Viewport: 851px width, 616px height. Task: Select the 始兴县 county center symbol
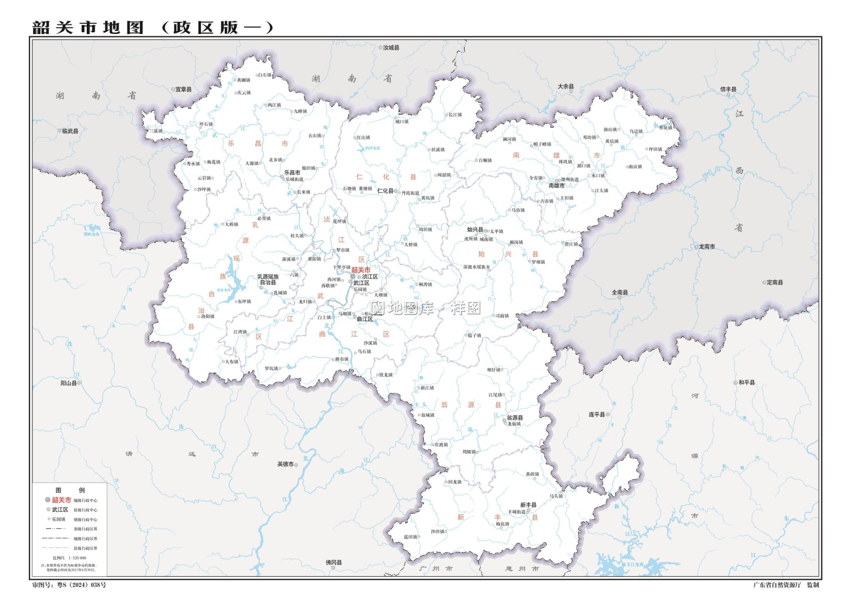[486, 231]
